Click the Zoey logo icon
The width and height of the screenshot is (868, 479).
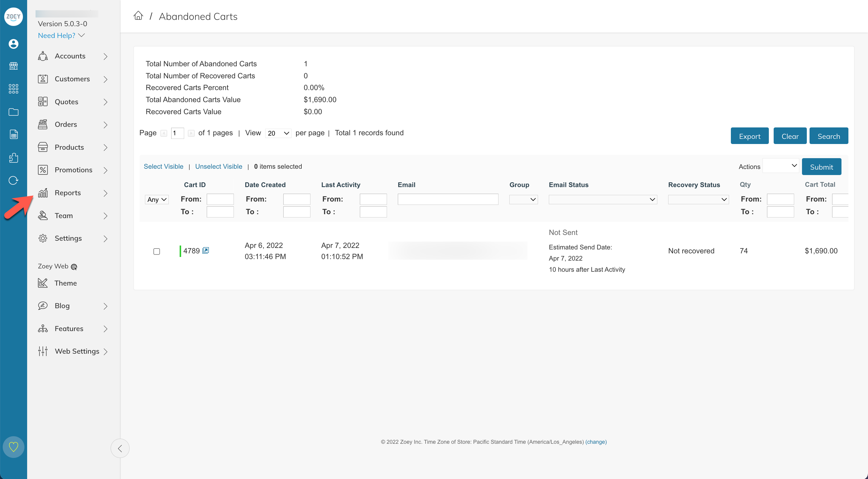coord(14,17)
